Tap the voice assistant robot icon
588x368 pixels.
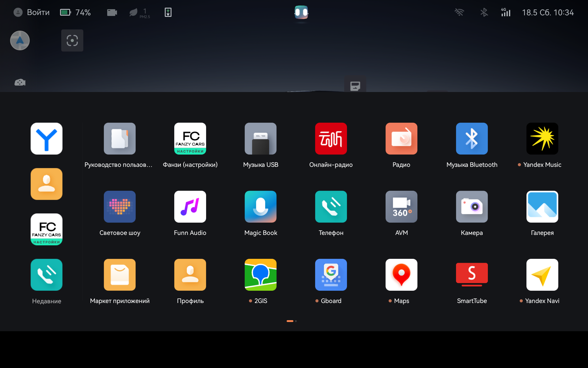pyautogui.click(x=301, y=12)
